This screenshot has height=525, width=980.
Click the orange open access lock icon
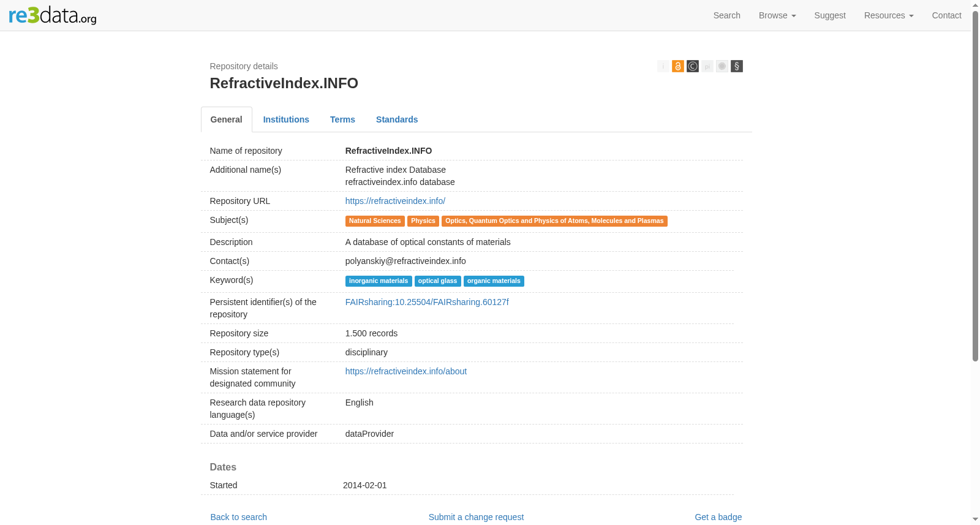tap(678, 66)
